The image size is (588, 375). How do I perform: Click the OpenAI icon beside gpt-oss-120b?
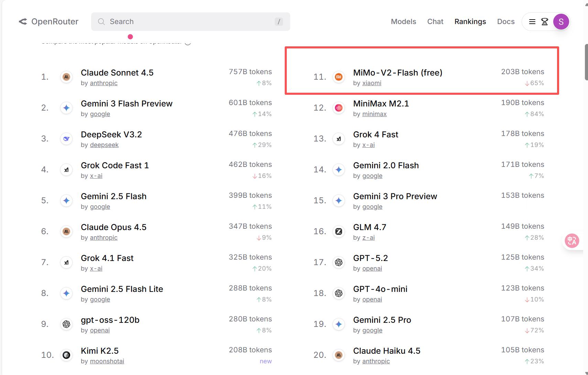(66, 324)
